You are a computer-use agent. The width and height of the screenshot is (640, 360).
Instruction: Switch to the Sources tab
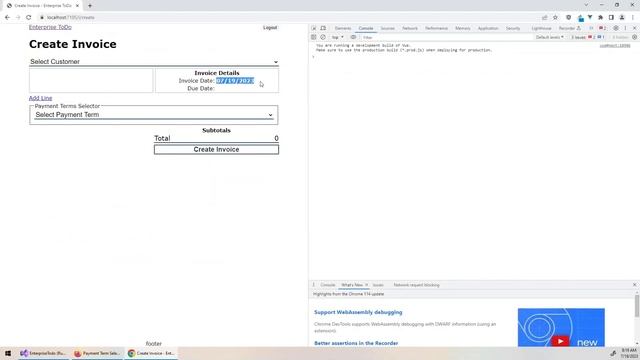point(387,28)
